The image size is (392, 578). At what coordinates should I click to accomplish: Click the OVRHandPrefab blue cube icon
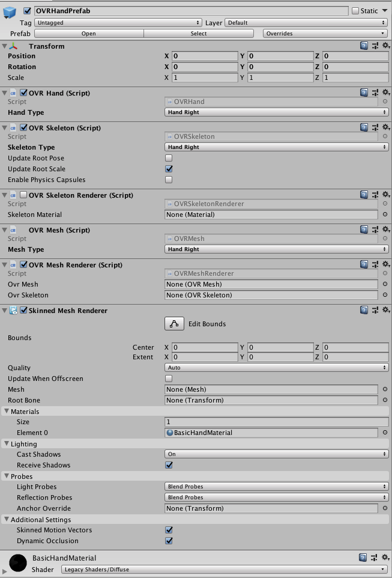(x=9, y=12)
